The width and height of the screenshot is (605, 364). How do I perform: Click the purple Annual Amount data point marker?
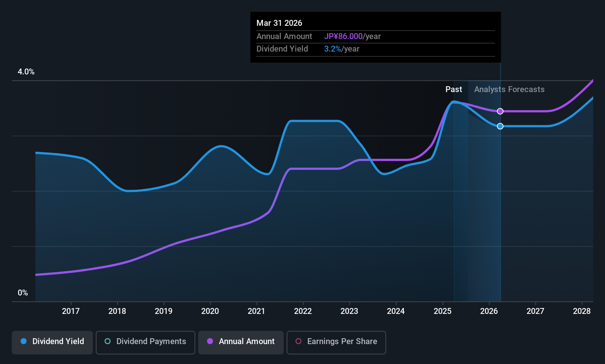(x=500, y=111)
